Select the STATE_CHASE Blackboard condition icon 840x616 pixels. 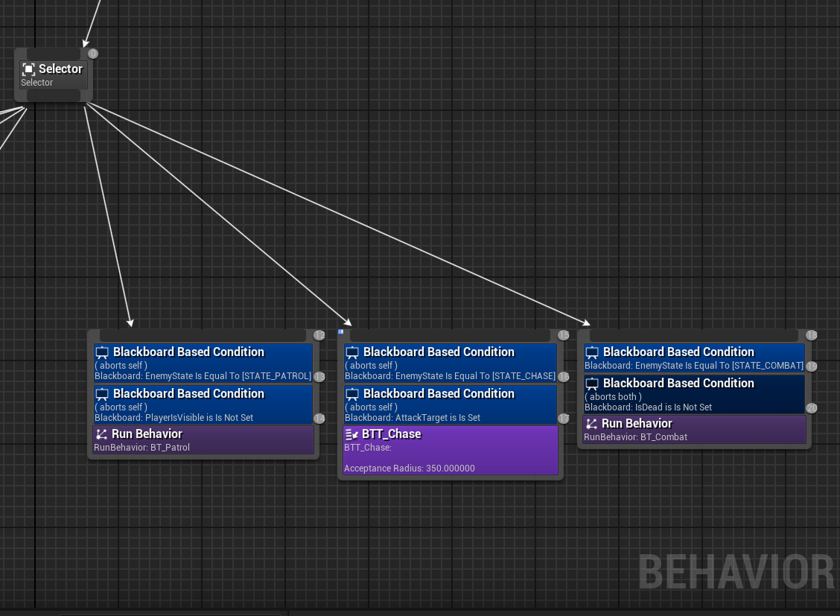click(353, 352)
